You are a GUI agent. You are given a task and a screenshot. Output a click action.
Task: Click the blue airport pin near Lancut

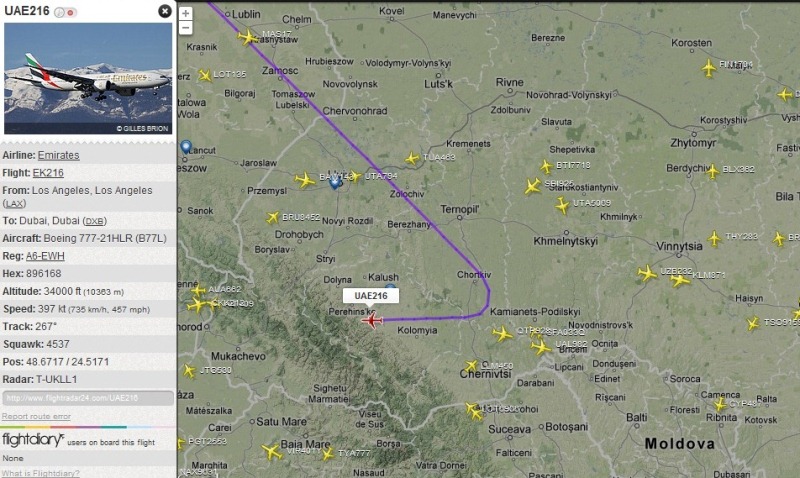[x=186, y=147]
